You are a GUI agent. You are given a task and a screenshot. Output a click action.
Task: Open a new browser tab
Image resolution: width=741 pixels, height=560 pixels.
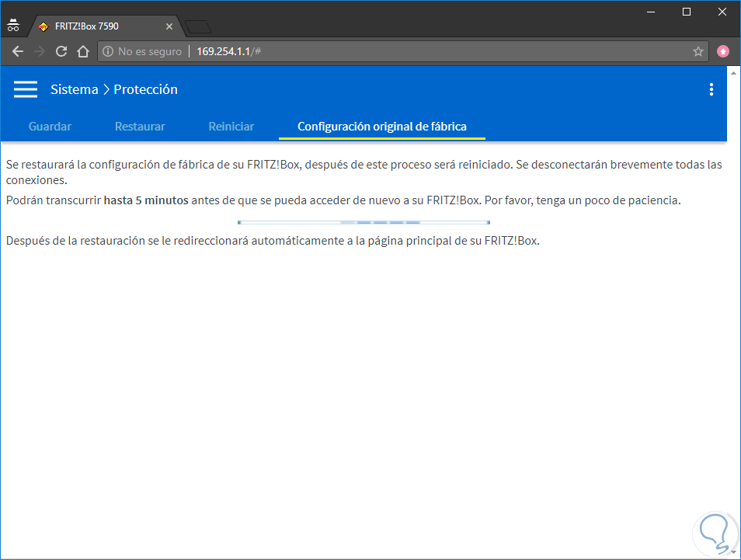point(199,27)
